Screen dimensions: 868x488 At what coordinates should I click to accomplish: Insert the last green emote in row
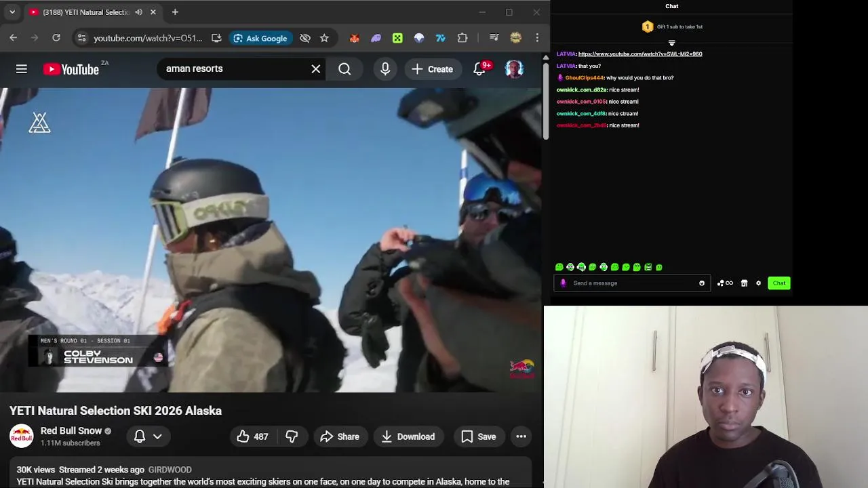(x=659, y=267)
